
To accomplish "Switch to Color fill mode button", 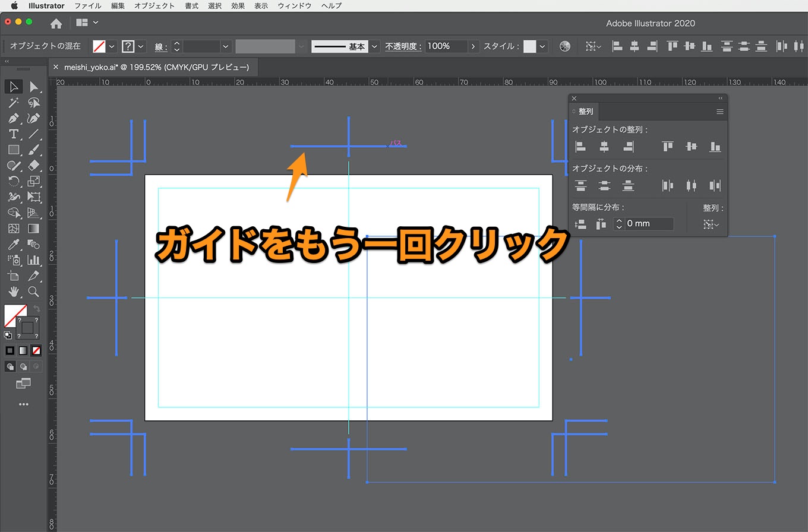I will [10, 351].
